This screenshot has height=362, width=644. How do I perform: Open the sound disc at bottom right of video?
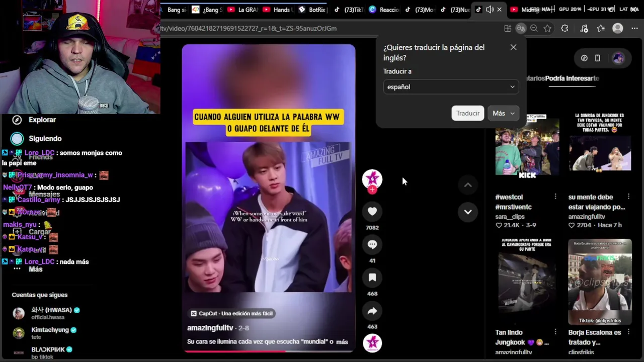click(372, 343)
